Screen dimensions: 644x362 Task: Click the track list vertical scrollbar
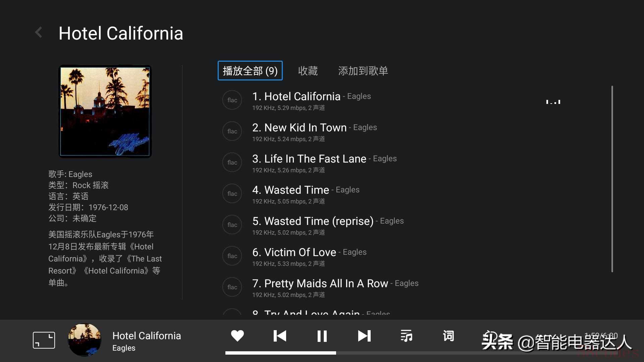click(612, 179)
